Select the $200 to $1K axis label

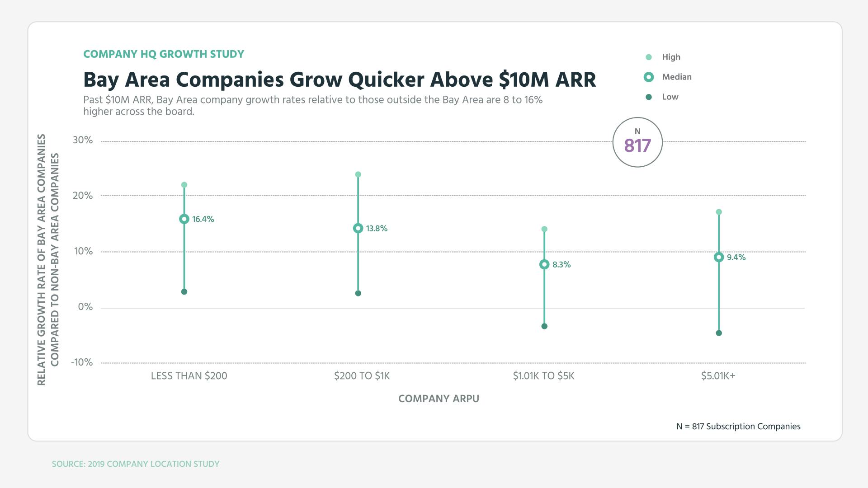point(361,375)
